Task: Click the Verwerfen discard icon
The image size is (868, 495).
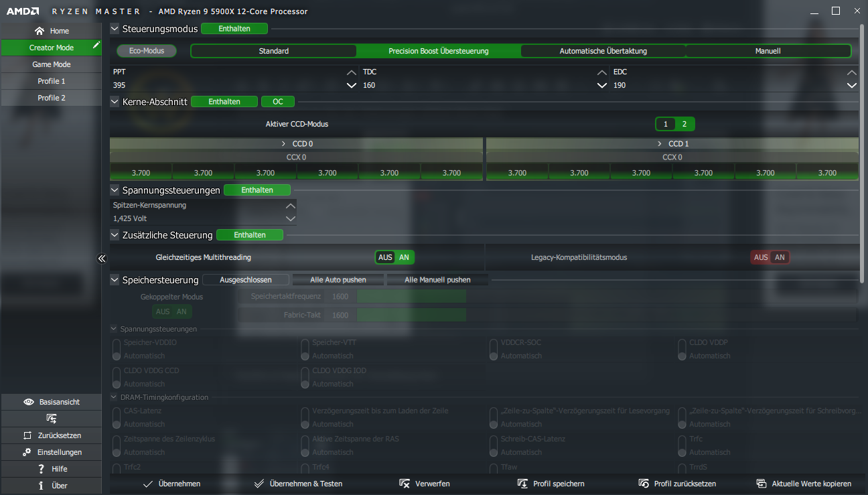Action: (405, 484)
